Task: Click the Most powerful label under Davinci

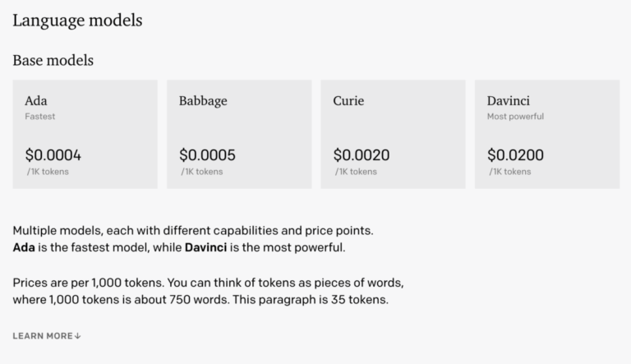Action: click(515, 117)
